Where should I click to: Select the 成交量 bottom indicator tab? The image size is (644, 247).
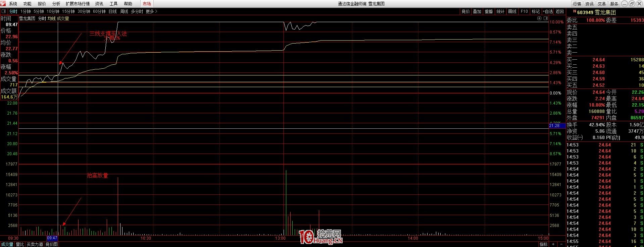(7, 244)
